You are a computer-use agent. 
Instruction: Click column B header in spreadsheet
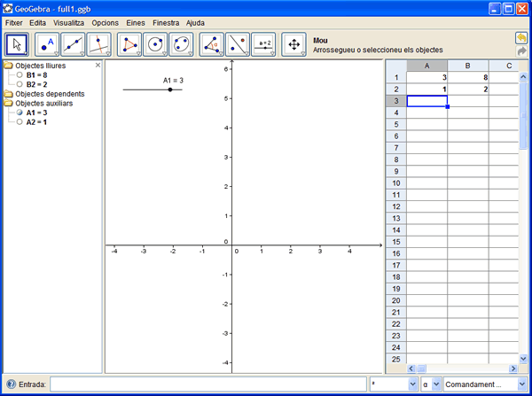tap(467, 66)
